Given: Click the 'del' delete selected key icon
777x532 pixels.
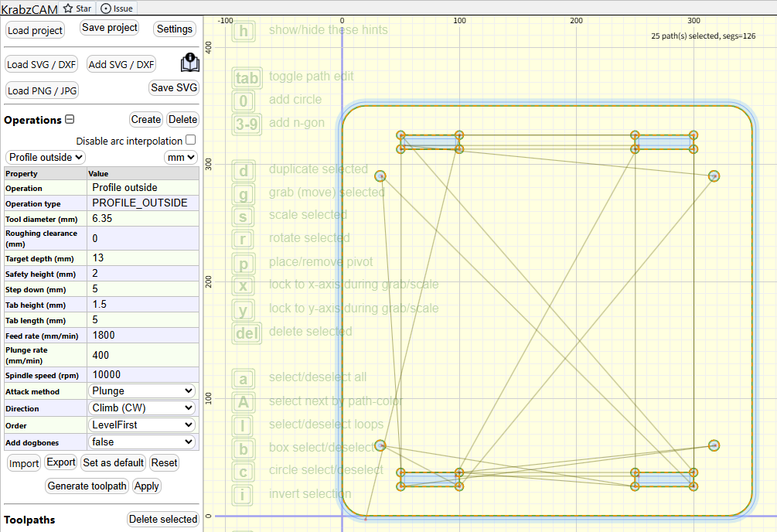Looking at the screenshot, I should pos(247,332).
